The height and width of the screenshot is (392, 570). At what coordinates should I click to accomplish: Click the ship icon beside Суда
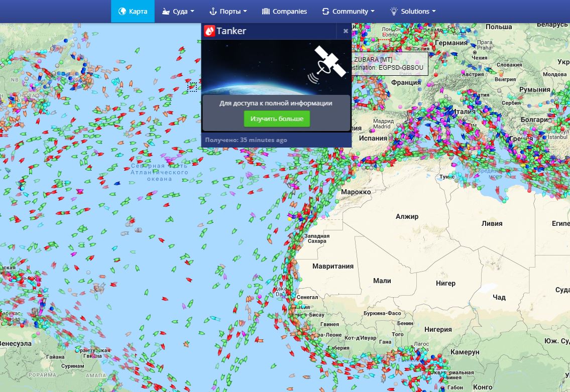166,11
